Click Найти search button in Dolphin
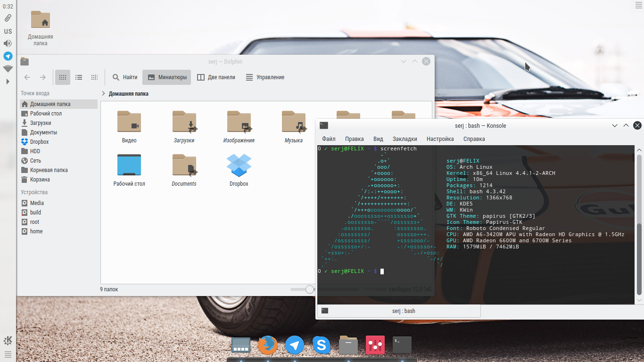 tap(125, 77)
